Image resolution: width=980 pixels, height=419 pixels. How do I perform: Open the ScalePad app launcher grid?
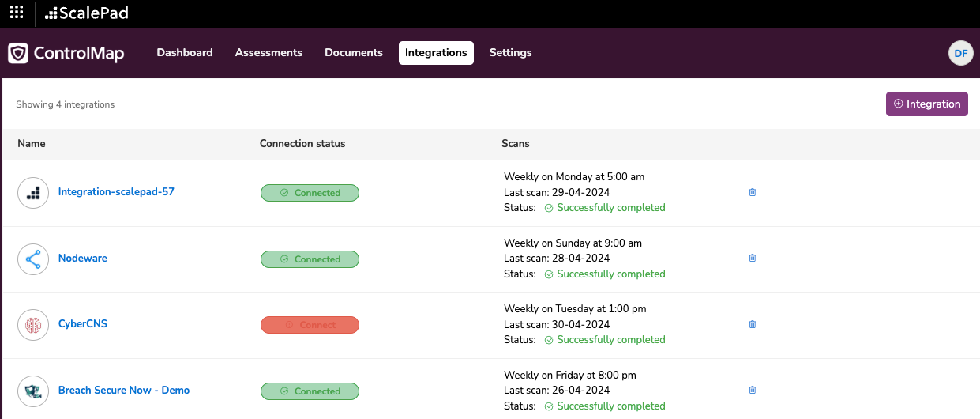[x=16, y=13]
